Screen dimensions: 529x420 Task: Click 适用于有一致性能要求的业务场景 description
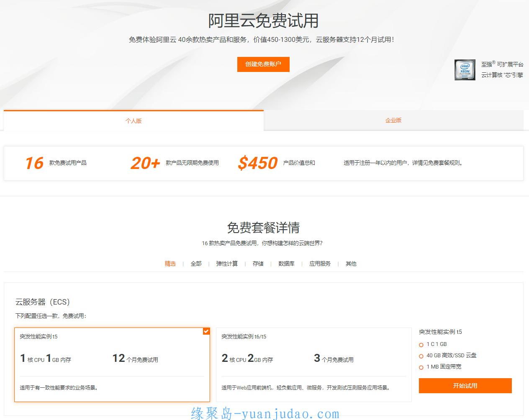click(59, 388)
